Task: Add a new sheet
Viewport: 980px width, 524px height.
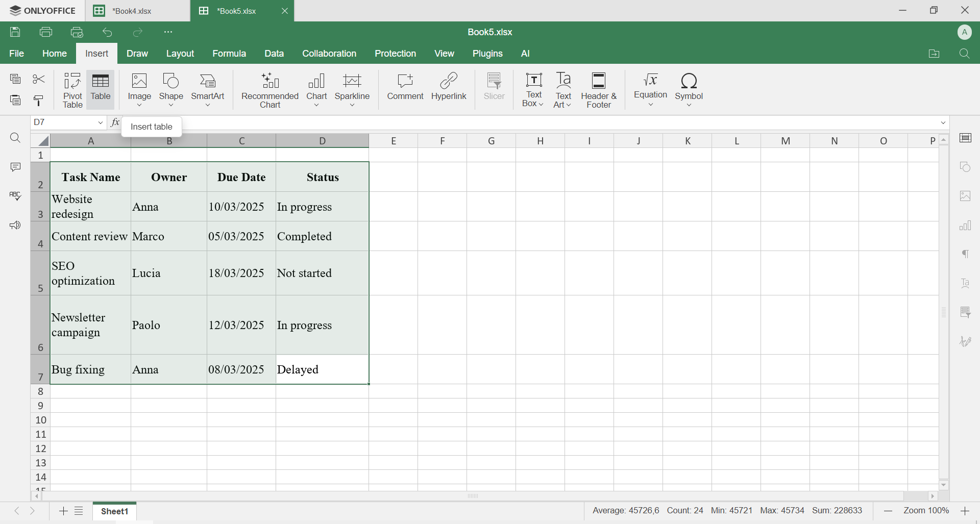Action: 62,511
